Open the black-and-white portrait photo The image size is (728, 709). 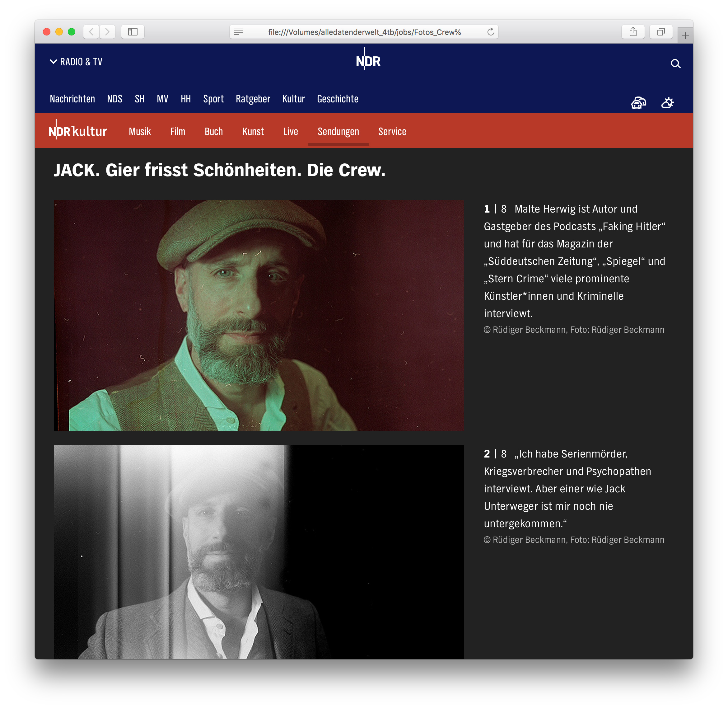click(x=258, y=551)
